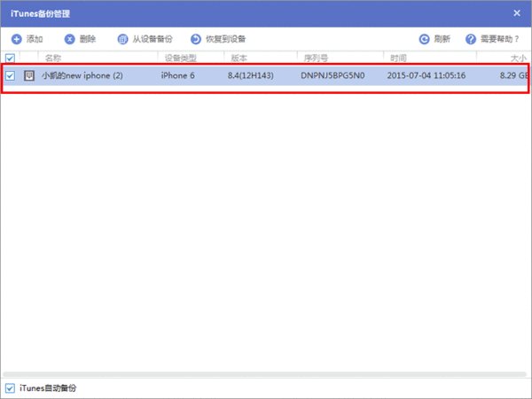Toggle the iTunes自动备份 checkbox
532x399 pixels.
[10, 387]
